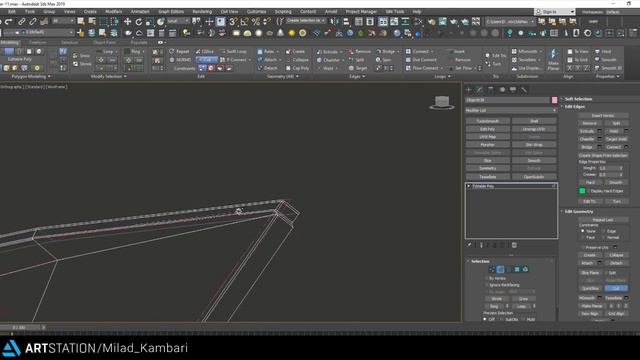The image size is (640, 360).
Task: Open the Hierarchy command panel tab
Action: click(491, 89)
